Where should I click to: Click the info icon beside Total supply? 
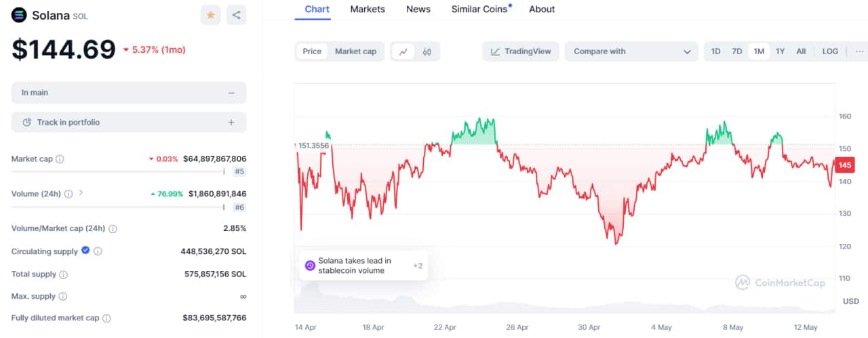pos(63,275)
